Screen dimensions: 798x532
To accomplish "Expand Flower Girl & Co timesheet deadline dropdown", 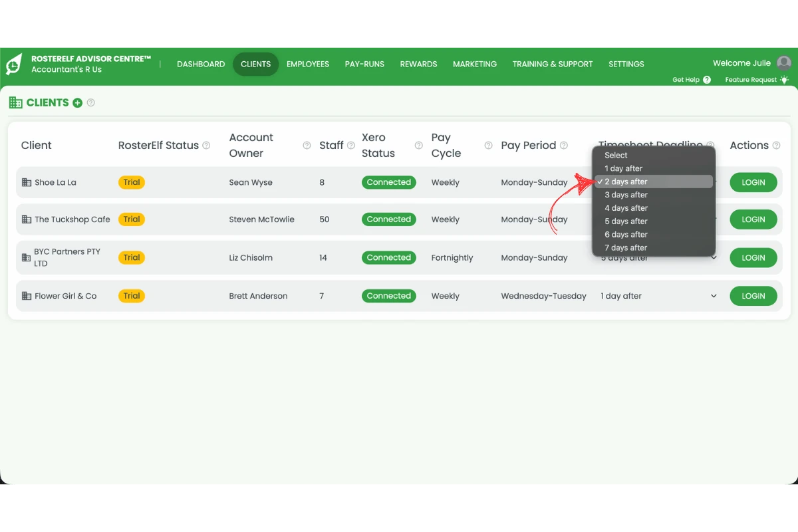I will pos(714,296).
